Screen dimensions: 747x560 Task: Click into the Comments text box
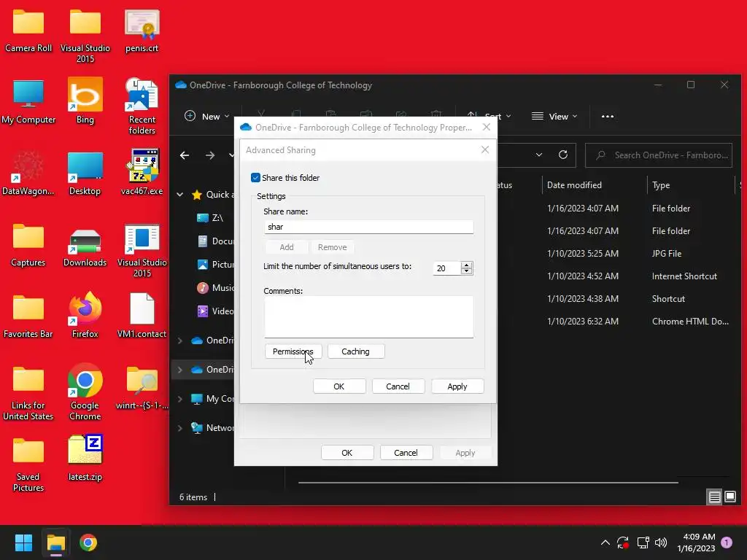pos(368,316)
